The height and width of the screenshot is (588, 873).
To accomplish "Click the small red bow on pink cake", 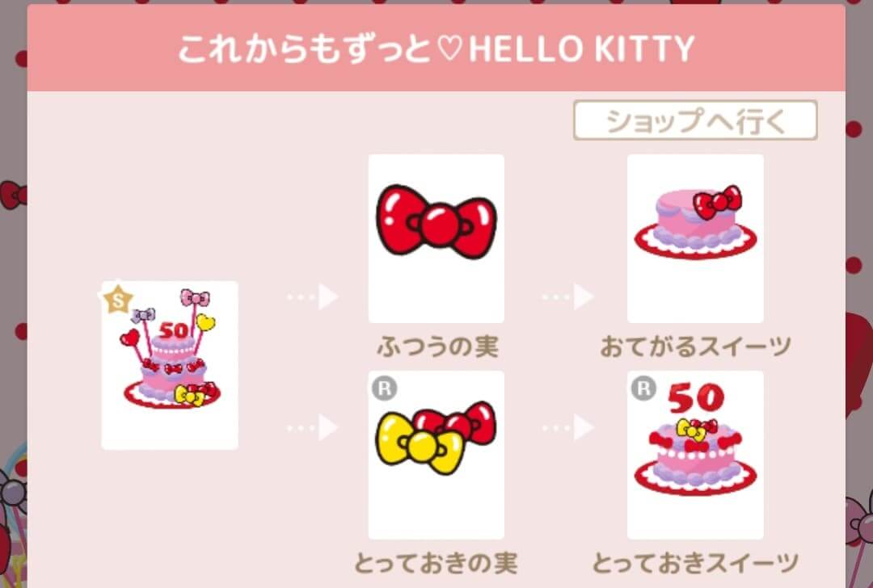I will (719, 202).
